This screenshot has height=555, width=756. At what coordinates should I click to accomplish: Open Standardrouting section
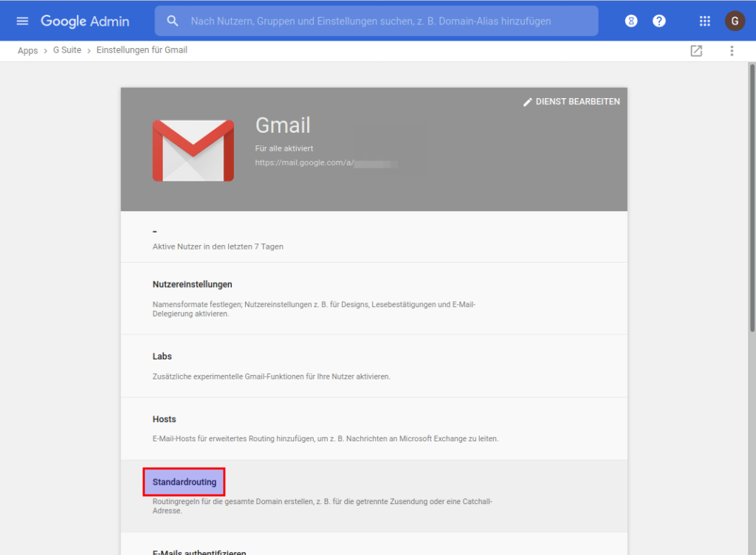(x=374, y=496)
